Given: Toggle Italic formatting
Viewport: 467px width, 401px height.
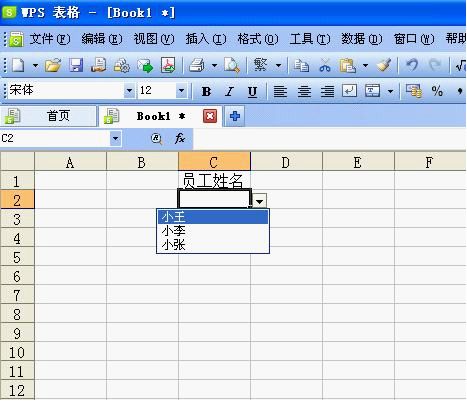Looking at the screenshot, I should click(x=229, y=91).
